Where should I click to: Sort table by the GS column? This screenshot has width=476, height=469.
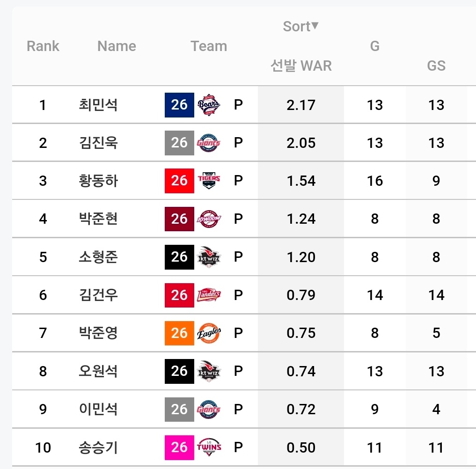(x=436, y=66)
